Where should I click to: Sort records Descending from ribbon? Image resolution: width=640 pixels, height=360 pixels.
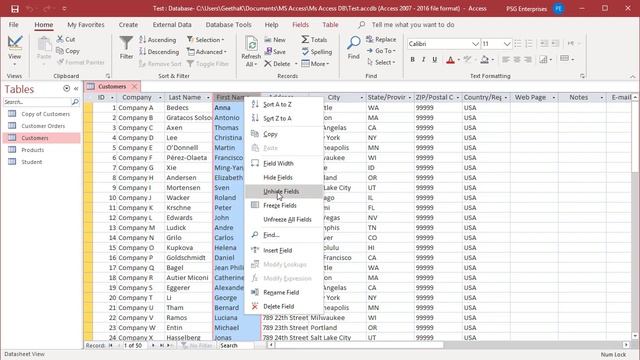click(x=159, y=52)
